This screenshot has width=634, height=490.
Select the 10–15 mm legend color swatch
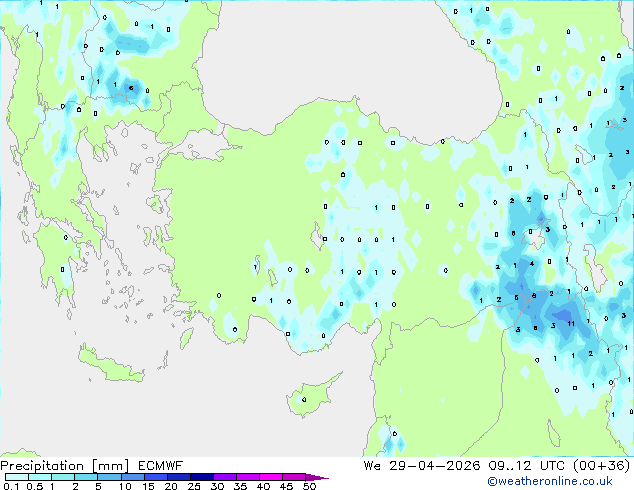(133, 477)
